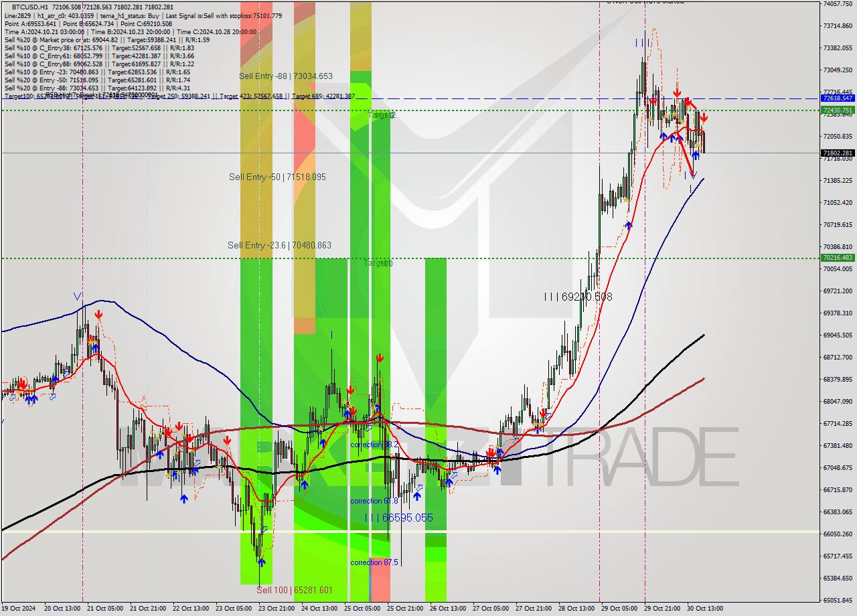Click the '29 Oct 05:00' time label
This screenshot has height=616, width=857.
pos(619,609)
